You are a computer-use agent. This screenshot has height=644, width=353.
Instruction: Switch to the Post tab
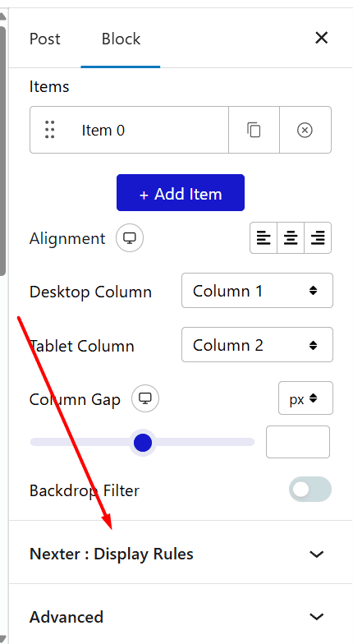pos(44,39)
